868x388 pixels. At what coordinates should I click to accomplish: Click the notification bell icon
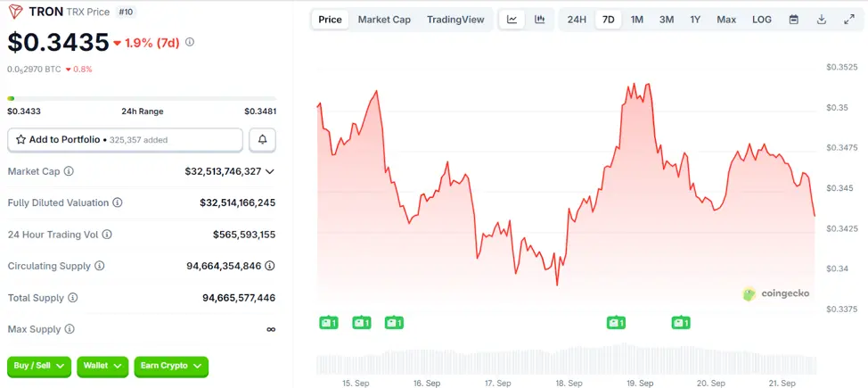pos(263,140)
